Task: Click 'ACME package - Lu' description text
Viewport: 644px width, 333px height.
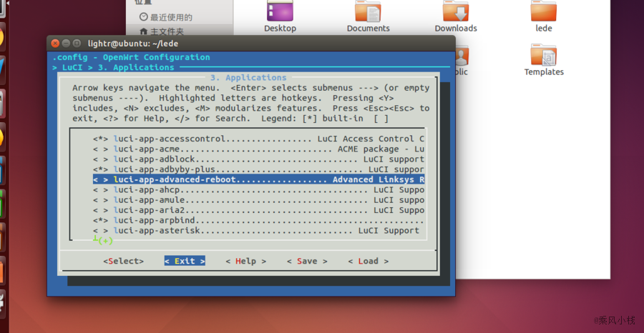Action: (x=381, y=149)
